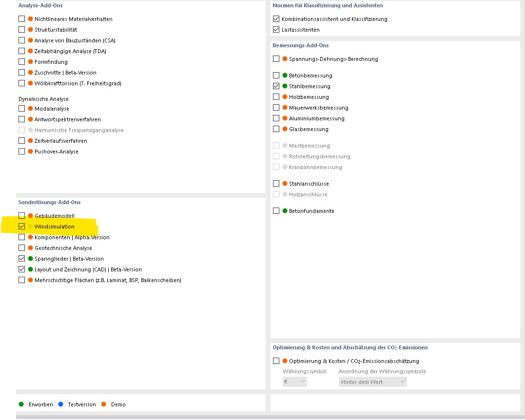Click the gray dot beside Mastbemessung
The image size is (525, 420).
[x=285, y=146]
